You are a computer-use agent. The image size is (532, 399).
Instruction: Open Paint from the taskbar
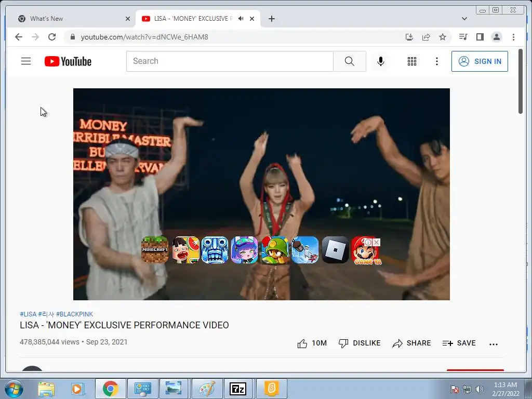pyautogui.click(x=207, y=389)
